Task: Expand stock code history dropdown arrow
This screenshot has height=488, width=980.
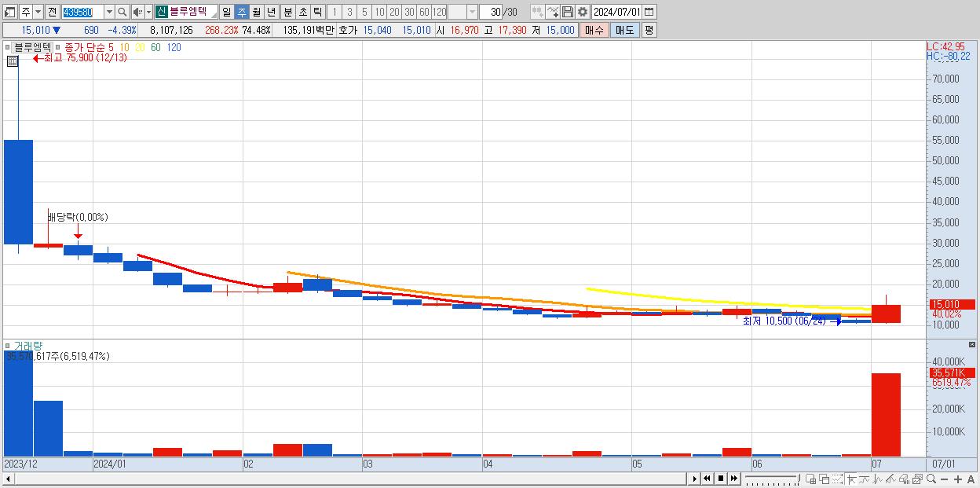Action: 109,12
